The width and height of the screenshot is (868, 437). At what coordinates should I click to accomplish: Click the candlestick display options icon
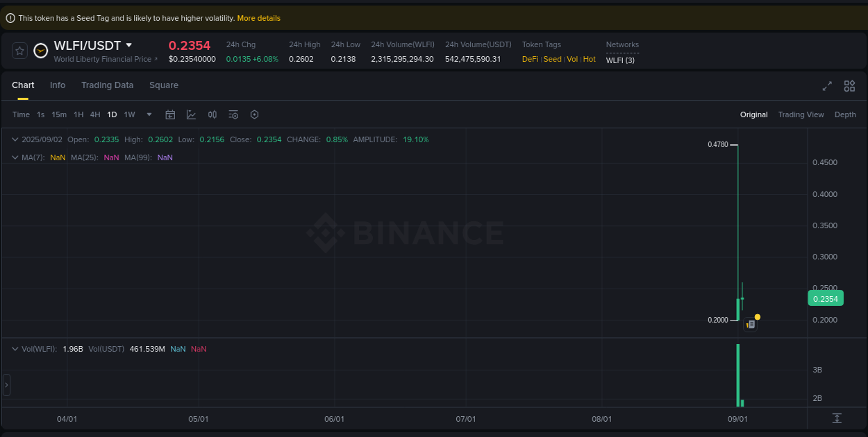pos(212,114)
